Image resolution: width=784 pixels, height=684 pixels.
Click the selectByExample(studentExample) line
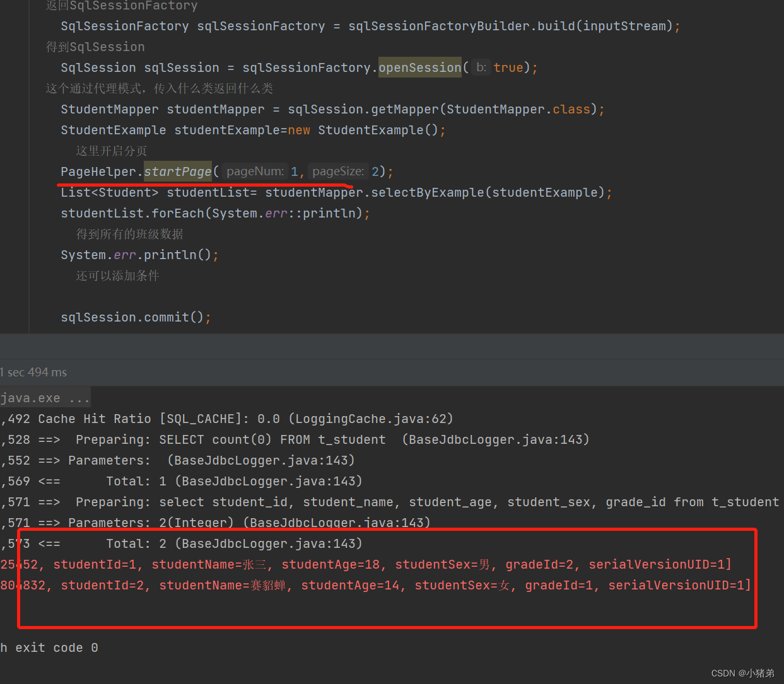[x=336, y=192]
